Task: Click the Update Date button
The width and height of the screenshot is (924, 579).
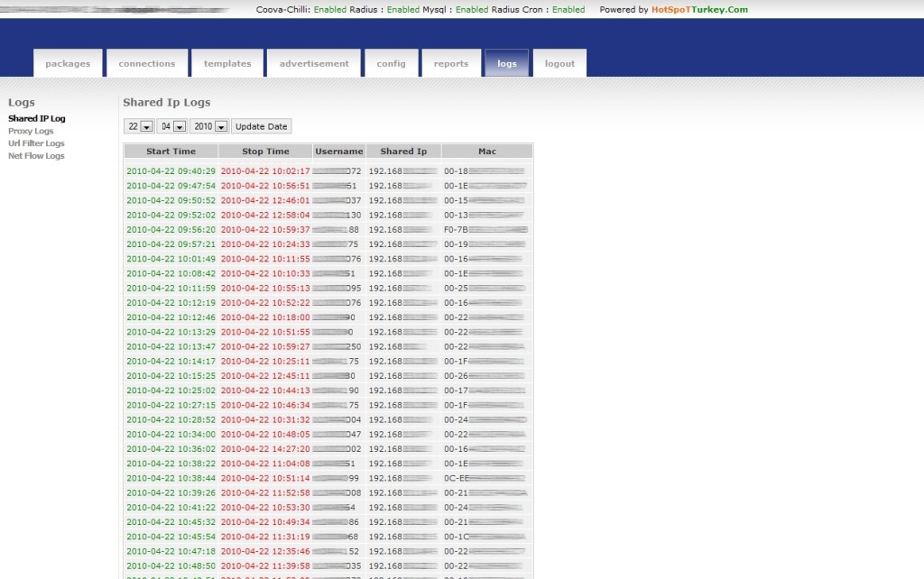Action: click(x=261, y=126)
